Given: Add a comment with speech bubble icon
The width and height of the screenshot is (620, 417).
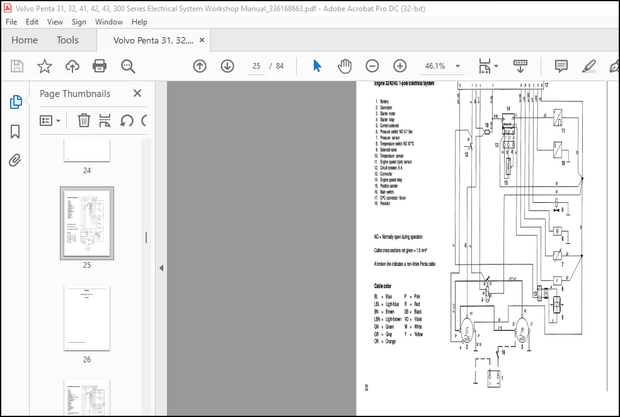Looking at the screenshot, I should pos(561,66).
